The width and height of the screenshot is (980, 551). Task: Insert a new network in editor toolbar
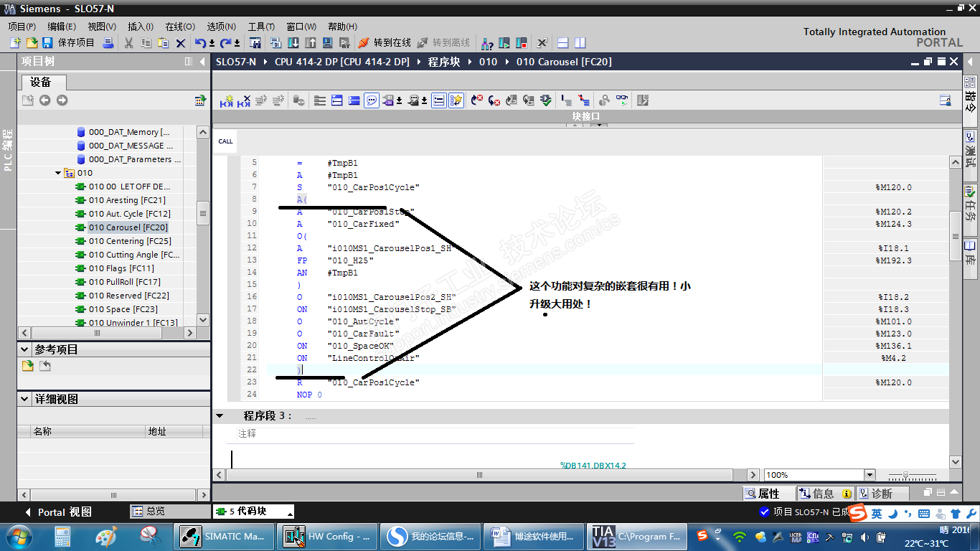click(227, 100)
